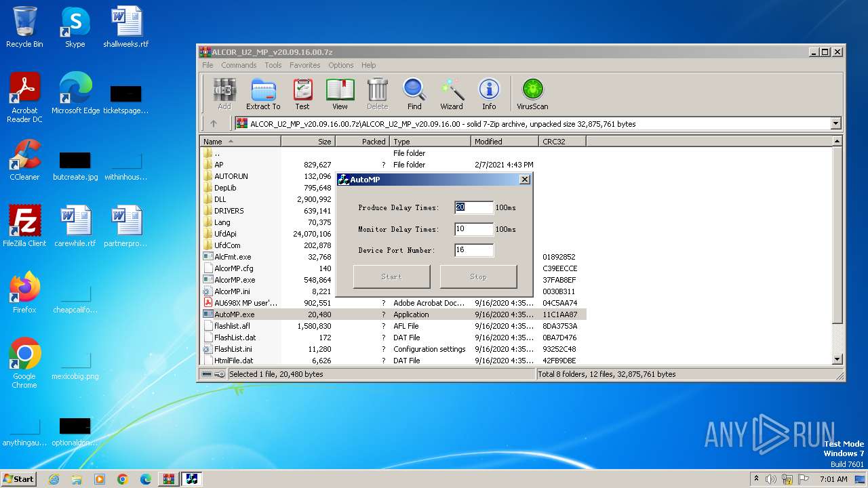Screen dimensions: 868x488
Task: Open the Commands menu
Action: tap(239, 65)
